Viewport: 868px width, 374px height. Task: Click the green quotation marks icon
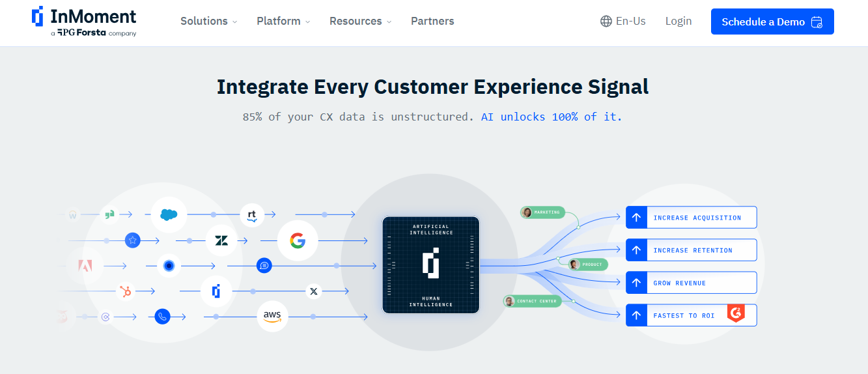click(109, 214)
